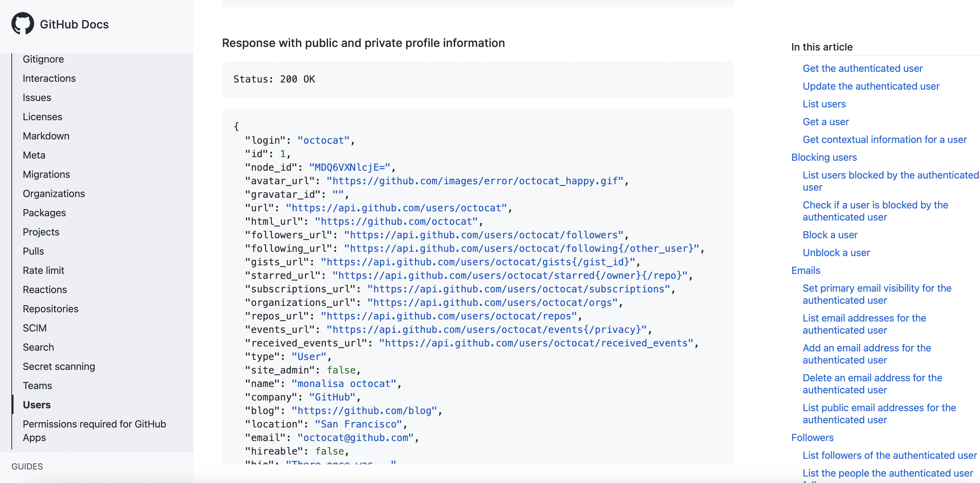Click the "MDQ6VXNlcjE=" node_id value
This screenshot has height=483, width=980.
coord(350,167)
